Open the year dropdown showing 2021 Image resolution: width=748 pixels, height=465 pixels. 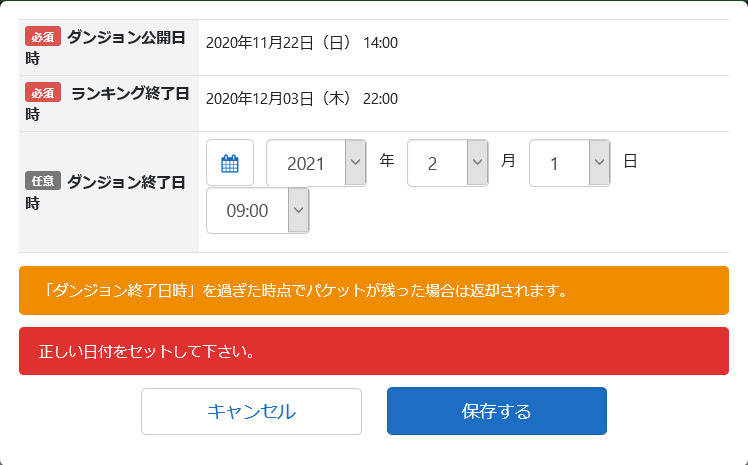pos(316,163)
